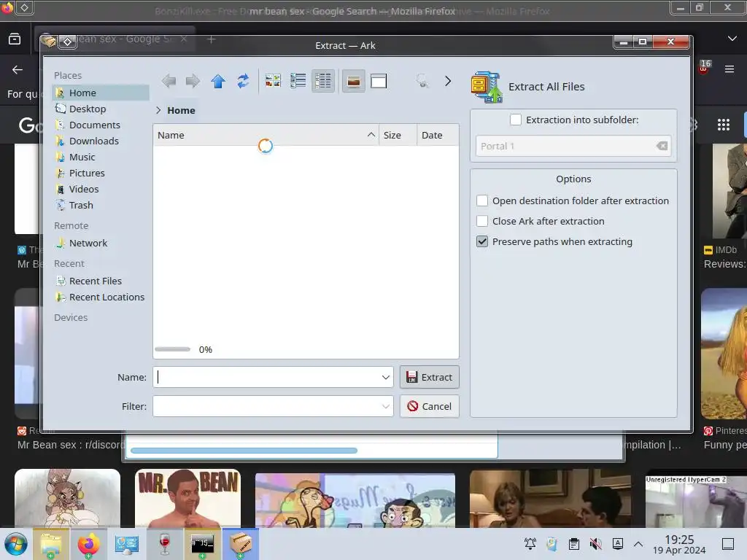Enable Extraction into subfolder checkbox
The width and height of the screenshot is (747, 560).
(x=516, y=120)
